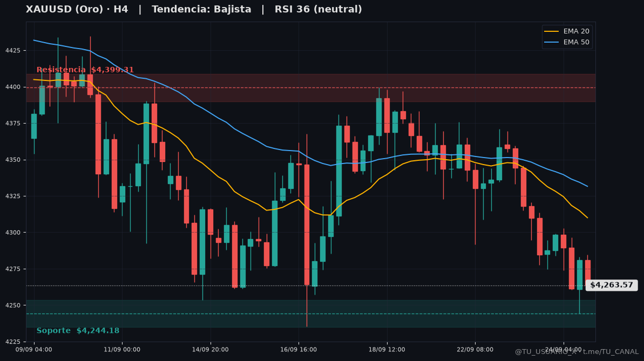
Task: Click the 4325 price axis label
Action: point(13,196)
